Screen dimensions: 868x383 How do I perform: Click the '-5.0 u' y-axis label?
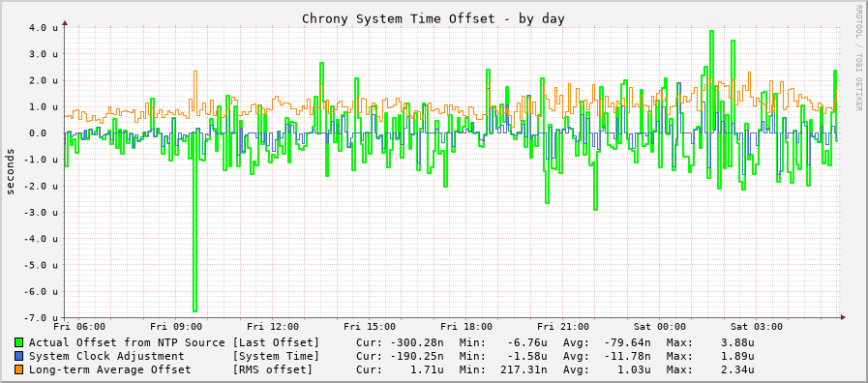(x=41, y=265)
